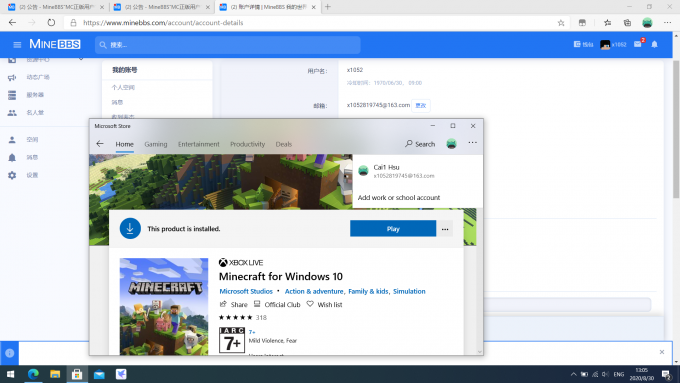The height and width of the screenshot is (383, 680).
Task: Add page to favorites with star icon
Action: (561, 23)
